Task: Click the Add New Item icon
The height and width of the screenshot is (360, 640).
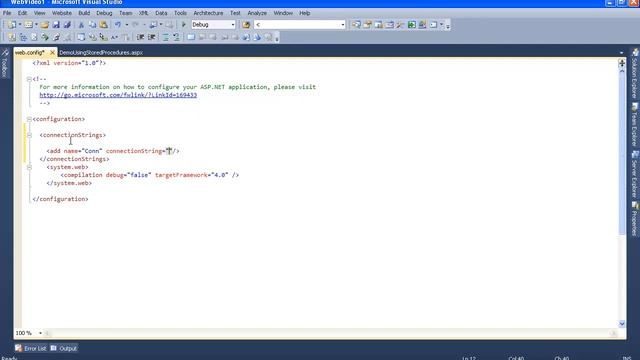Action: tap(28, 25)
